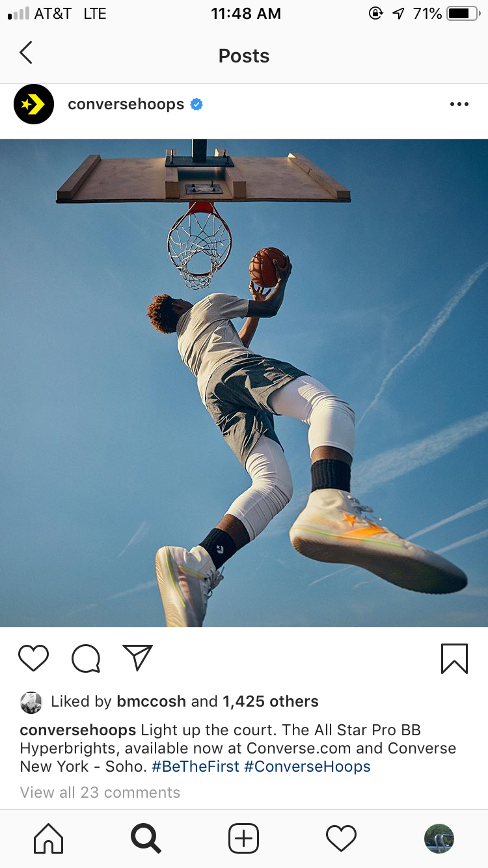The height and width of the screenshot is (868, 488).
Task: Tap the conversehoops username in the header
Action: [126, 104]
